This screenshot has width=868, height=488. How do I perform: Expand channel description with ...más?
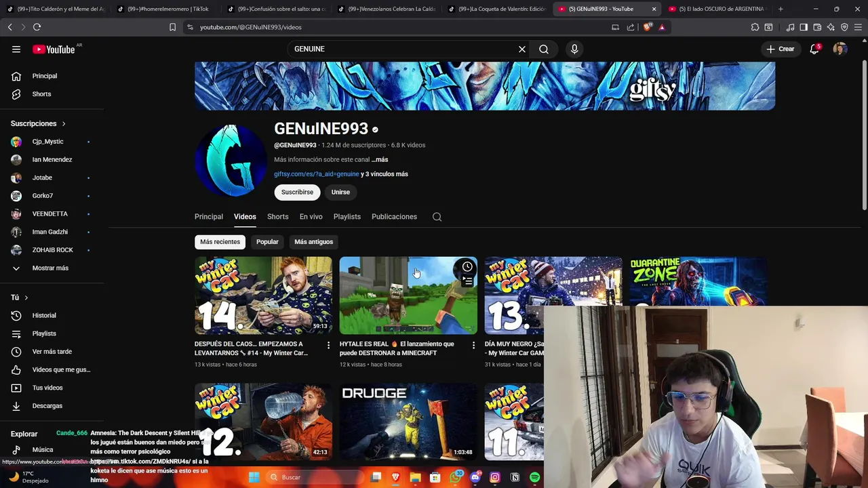[380, 159]
